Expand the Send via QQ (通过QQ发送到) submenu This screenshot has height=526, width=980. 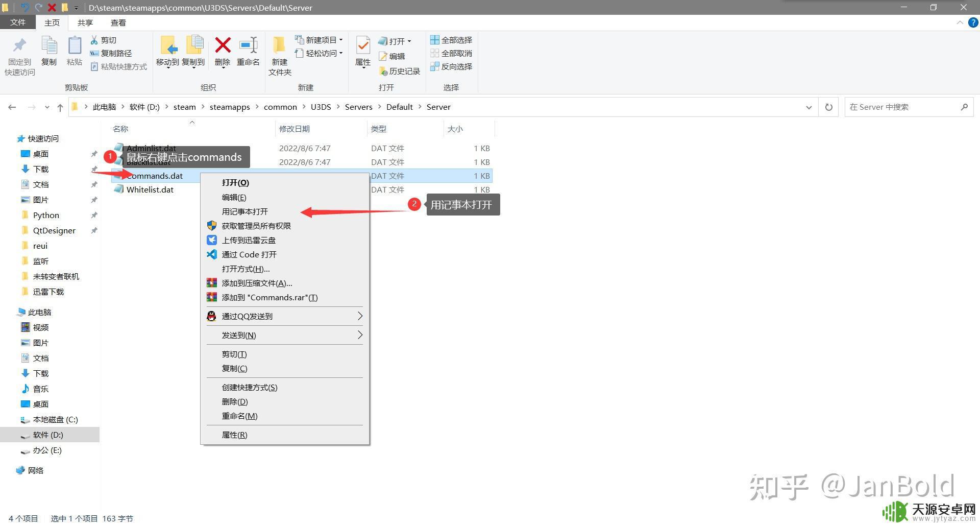coord(359,316)
